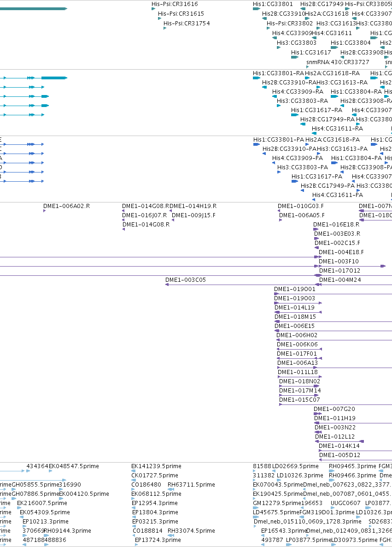Click the His-Psi:CR31616 gene label

[175, 4]
